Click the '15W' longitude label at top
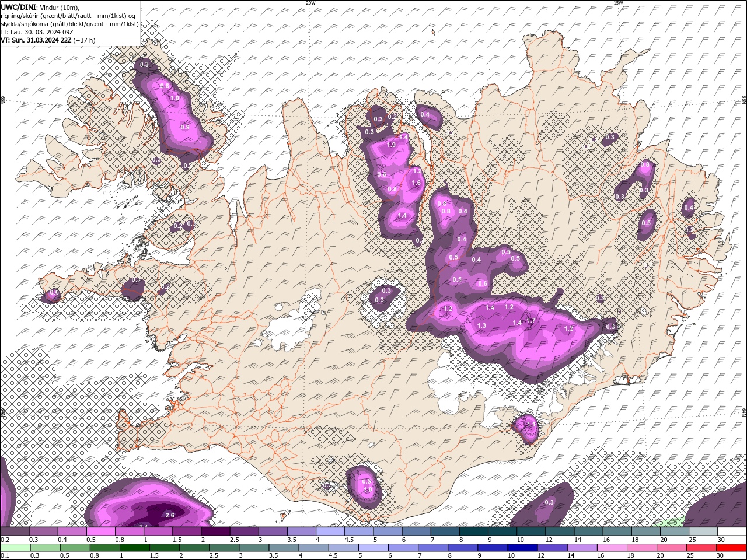The width and height of the screenshot is (747, 560). pyautogui.click(x=618, y=3)
